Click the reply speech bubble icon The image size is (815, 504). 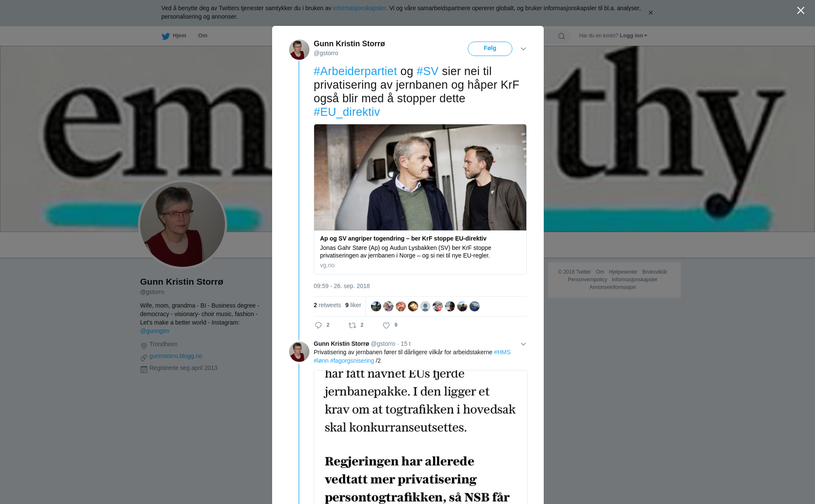point(318,325)
